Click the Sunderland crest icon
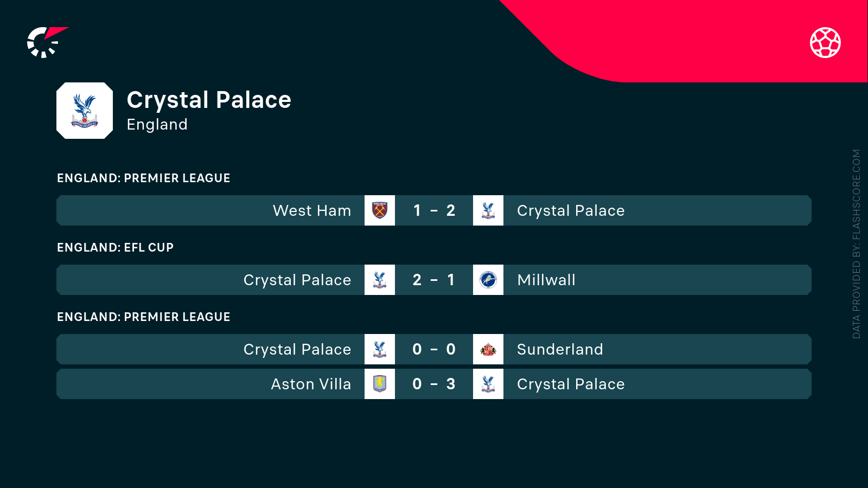 tap(488, 349)
